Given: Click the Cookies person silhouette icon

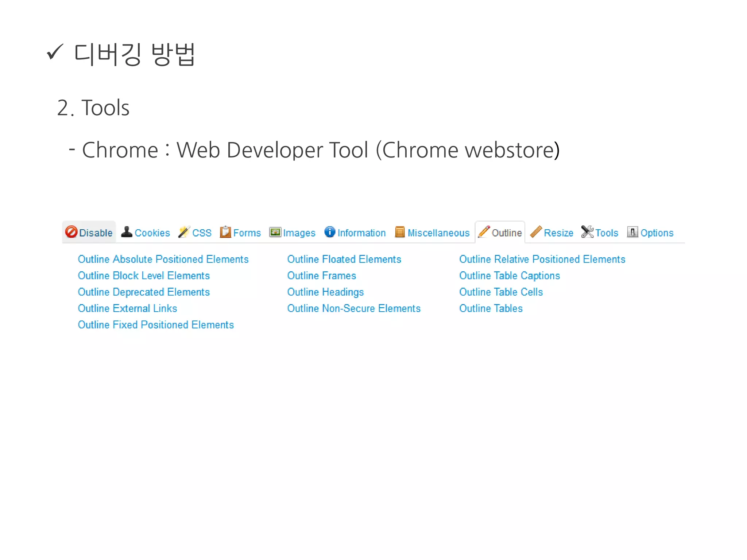Looking at the screenshot, I should click(127, 232).
